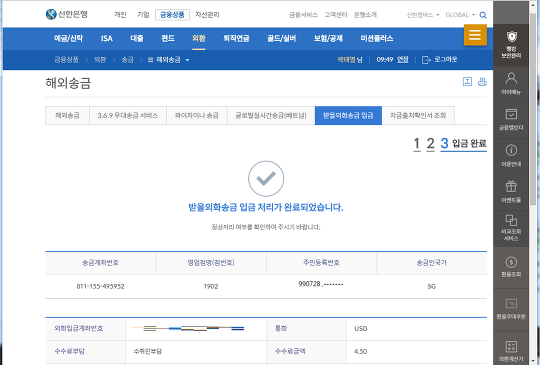Image resolution: width=540 pixels, height=365 pixels.
Task: Click the search magnifier icon
Action: coord(483,15)
